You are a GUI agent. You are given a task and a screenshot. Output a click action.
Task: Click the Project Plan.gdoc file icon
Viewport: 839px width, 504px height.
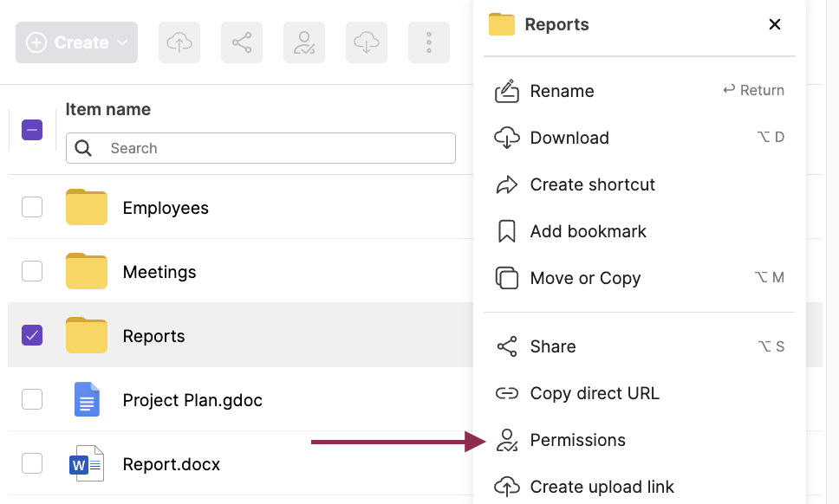(x=87, y=400)
